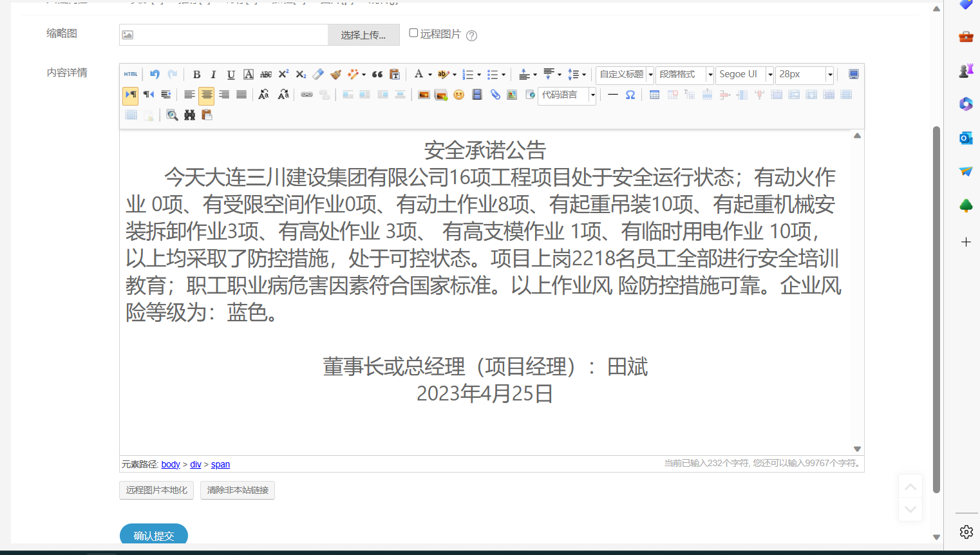
Task: Open the emoticon picker
Action: (459, 95)
